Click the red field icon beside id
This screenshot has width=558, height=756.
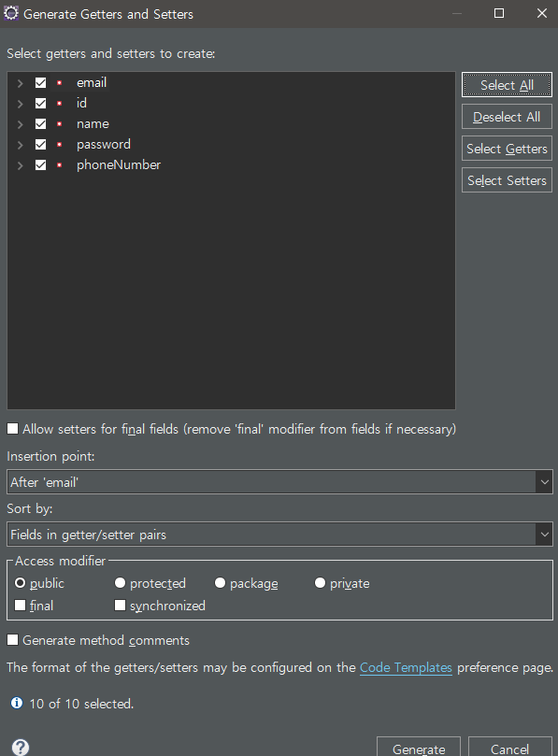coord(59,103)
